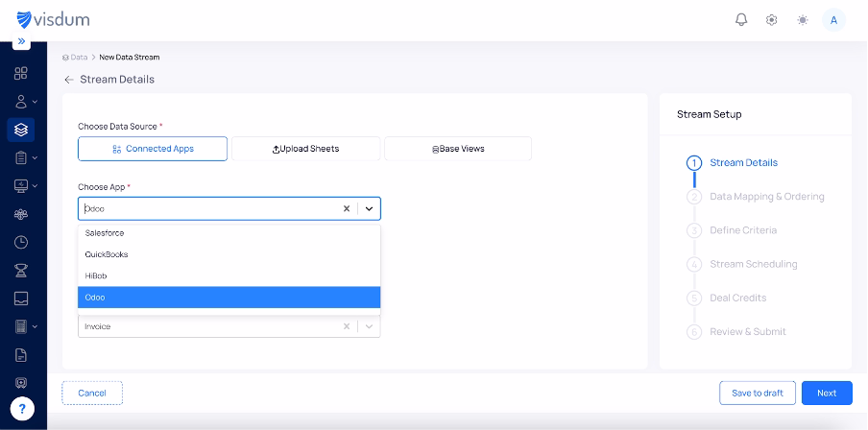This screenshot has width=868, height=430.
Task: Click New Data Stream breadcrumb text
Action: (130, 57)
